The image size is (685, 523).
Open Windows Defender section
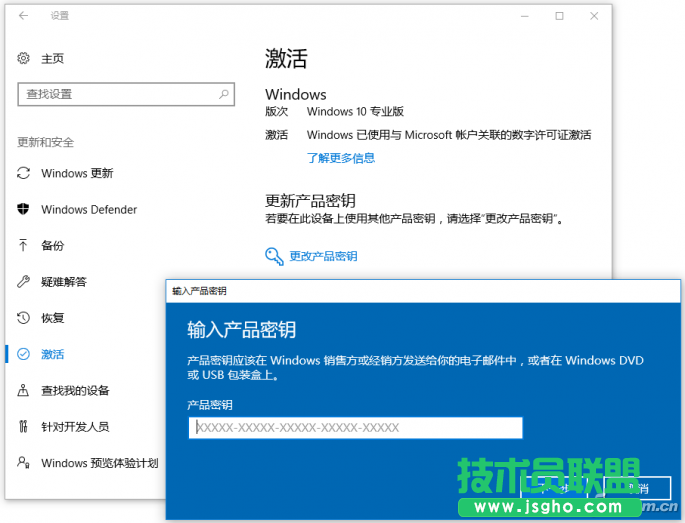click(x=89, y=210)
